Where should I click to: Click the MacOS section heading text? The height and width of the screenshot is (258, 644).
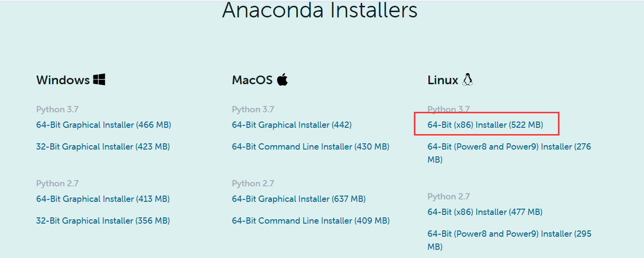[x=252, y=80]
